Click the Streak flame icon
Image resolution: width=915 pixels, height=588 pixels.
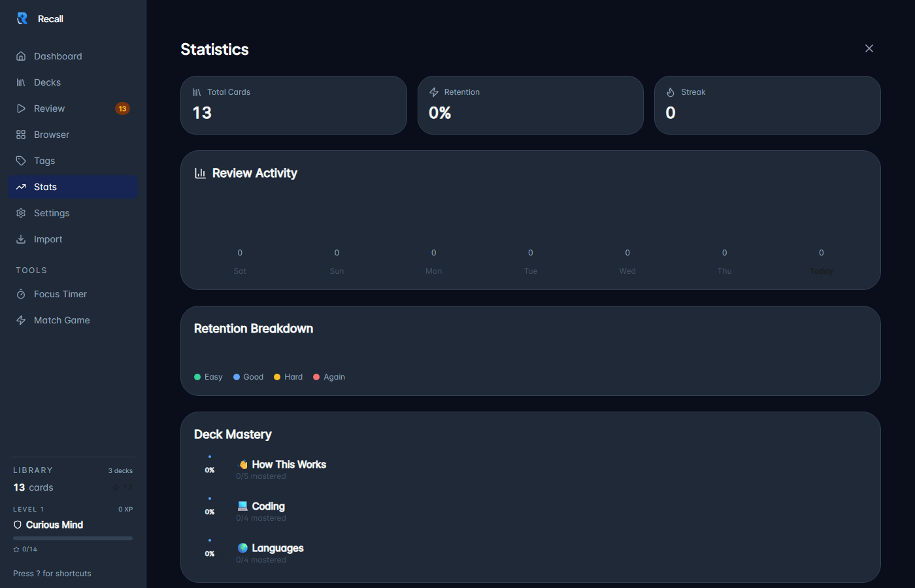671,92
